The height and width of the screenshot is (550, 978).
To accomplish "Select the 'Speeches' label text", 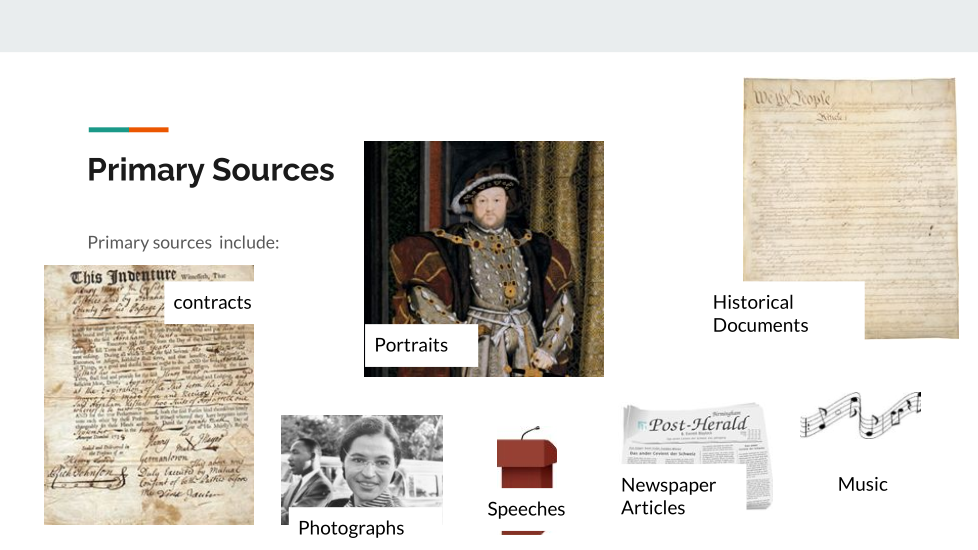I will [x=526, y=509].
